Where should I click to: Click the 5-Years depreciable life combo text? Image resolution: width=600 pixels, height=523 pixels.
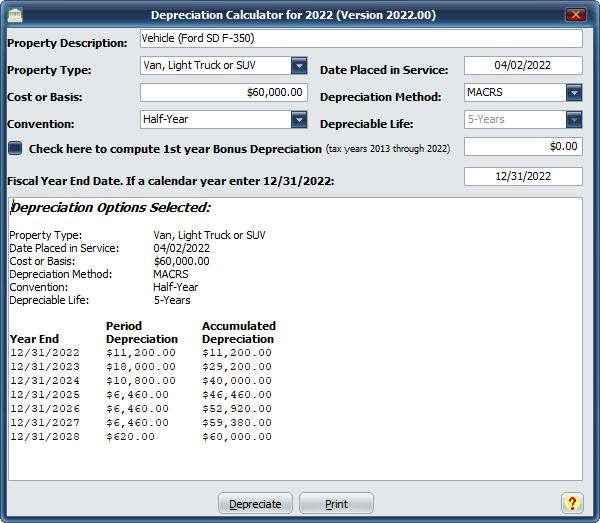(x=486, y=119)
